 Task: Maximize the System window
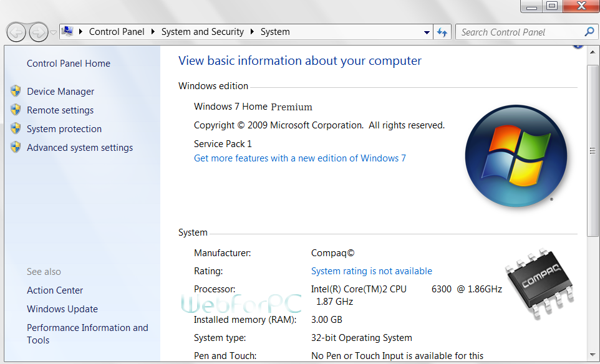(552, 6)
